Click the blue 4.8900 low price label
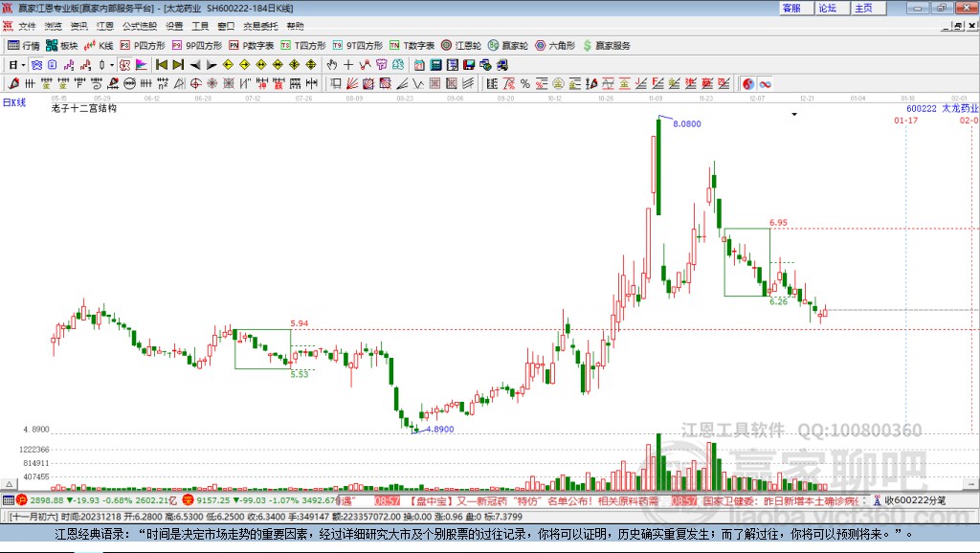Screen dimensions: 980x553 440,429
